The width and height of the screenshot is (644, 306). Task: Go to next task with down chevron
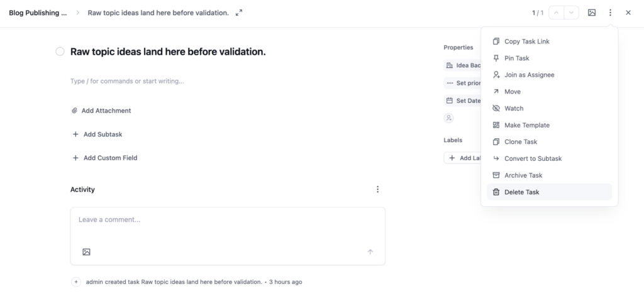[x=571, y=13]
